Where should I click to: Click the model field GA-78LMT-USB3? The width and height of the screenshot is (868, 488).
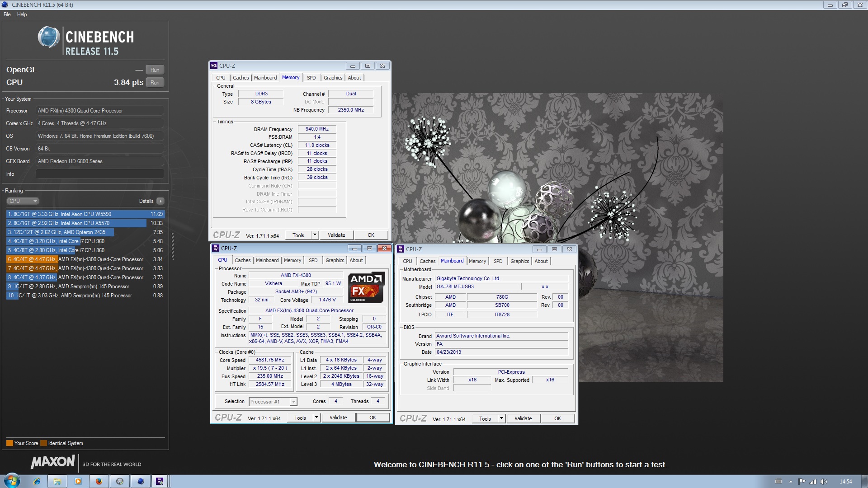tap(477, 287)
